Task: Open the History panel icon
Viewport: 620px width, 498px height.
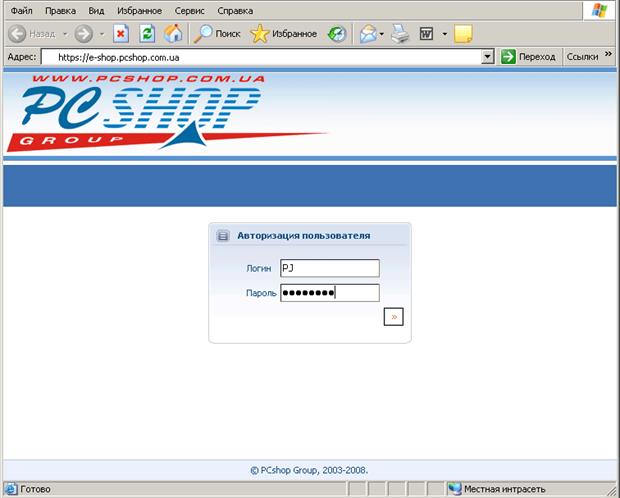Action: pos(337,33)
